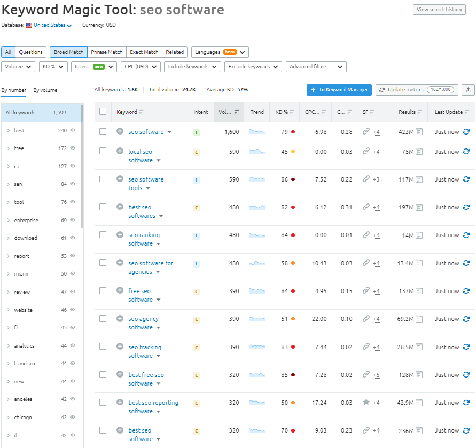
Task: Open Advanced filters dropdown
Action: point(316,67)
